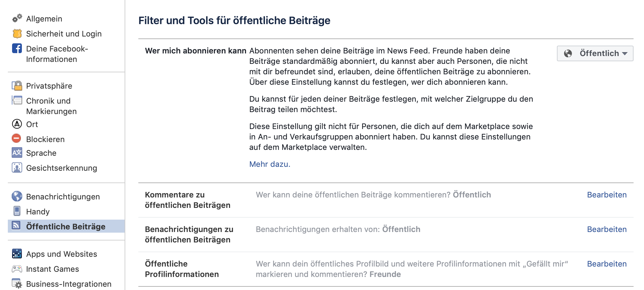Edit Kommentare zu öffentlichen Beiträgen via Bearbeiten
This screenshot has height=290, width=644.
click(607, 195)
